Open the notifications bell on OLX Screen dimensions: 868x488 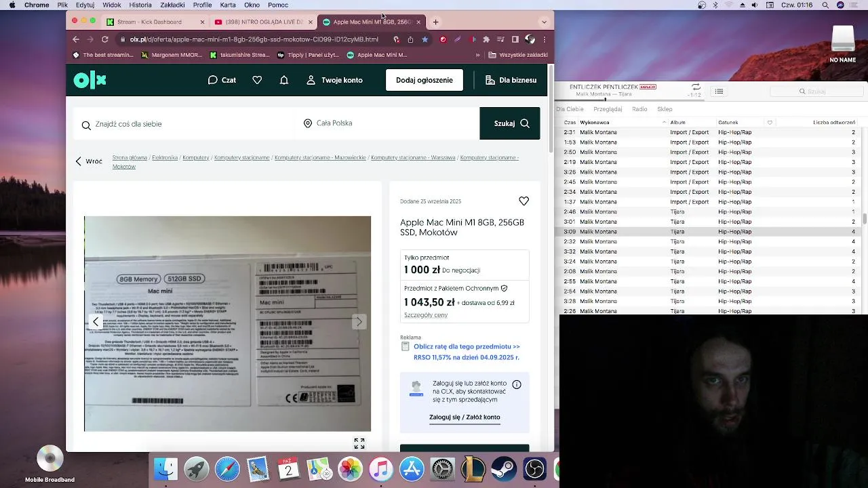[x=284, y=80]
